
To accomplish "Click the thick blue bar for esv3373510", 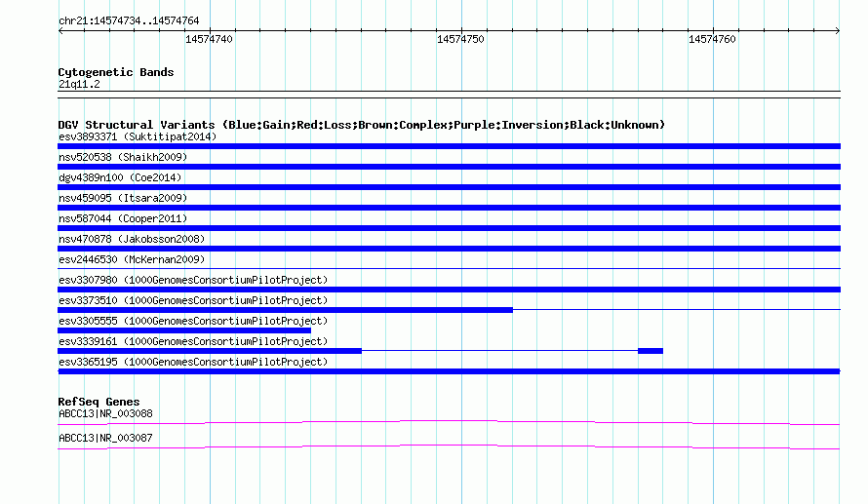I will coord(285,310).
